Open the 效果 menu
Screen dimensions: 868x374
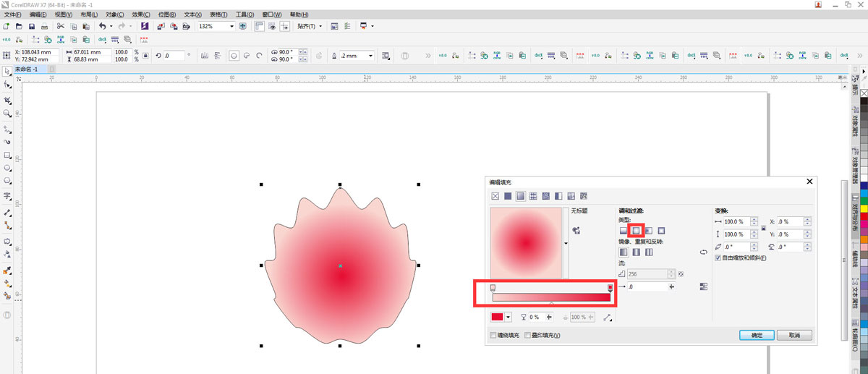137,14
